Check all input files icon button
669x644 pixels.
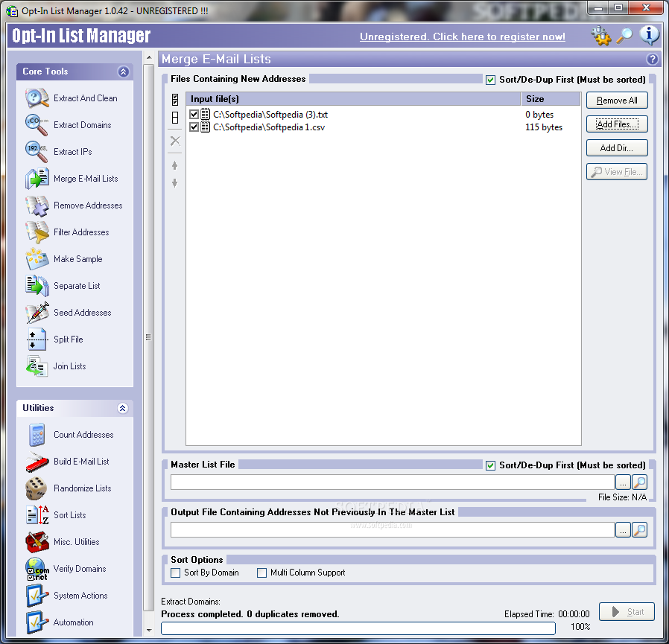pyautogui.click(x=175, y=100)
